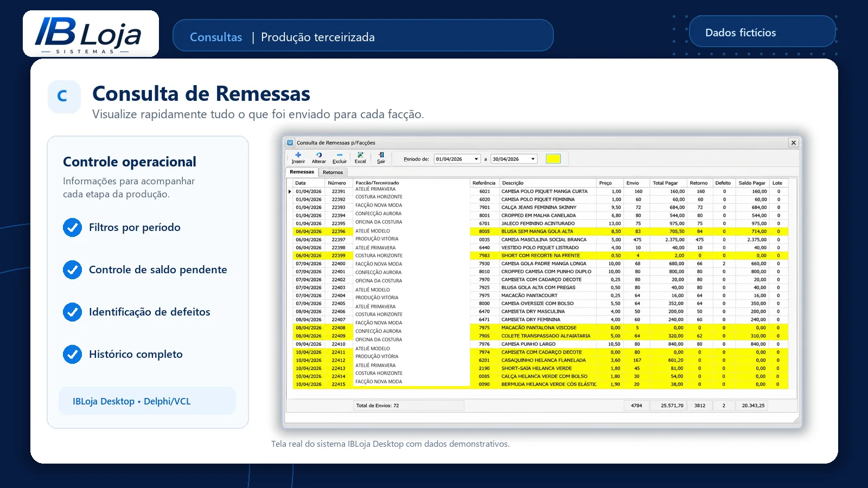Click the Saldo Pagar column header
Viewport: 868px width, 488px height.
(752, 183)
